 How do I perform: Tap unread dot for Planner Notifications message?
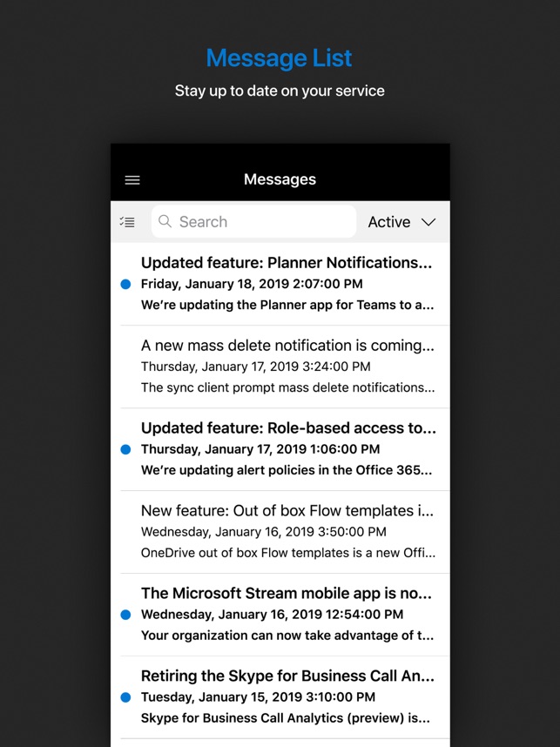(125, 285)
